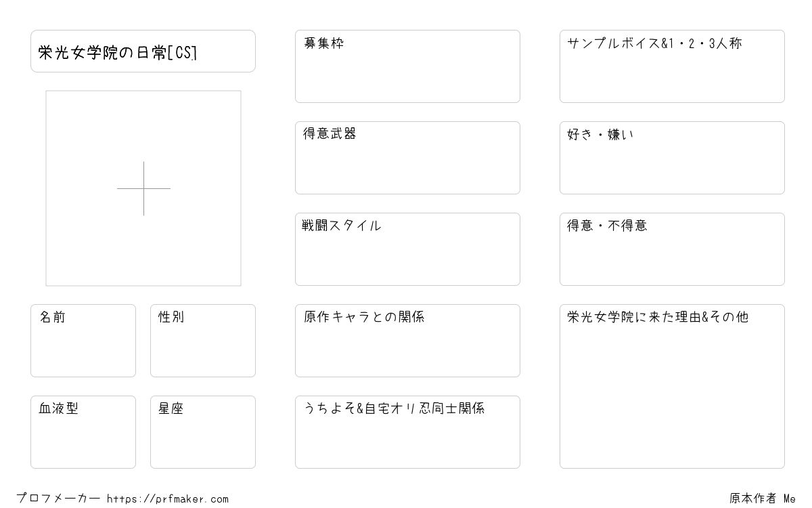Click the 栄光女学院の日常[CS] title box

click(143, 51)
